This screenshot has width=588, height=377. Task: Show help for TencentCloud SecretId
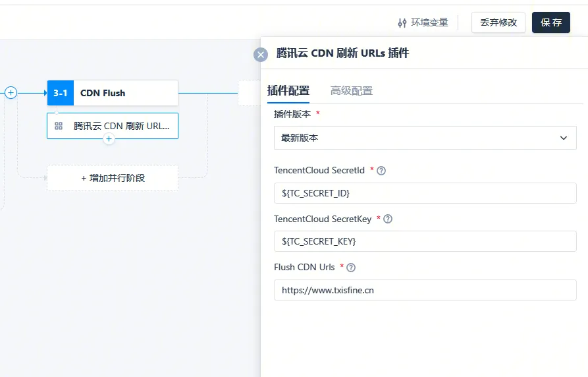point(381,171)
